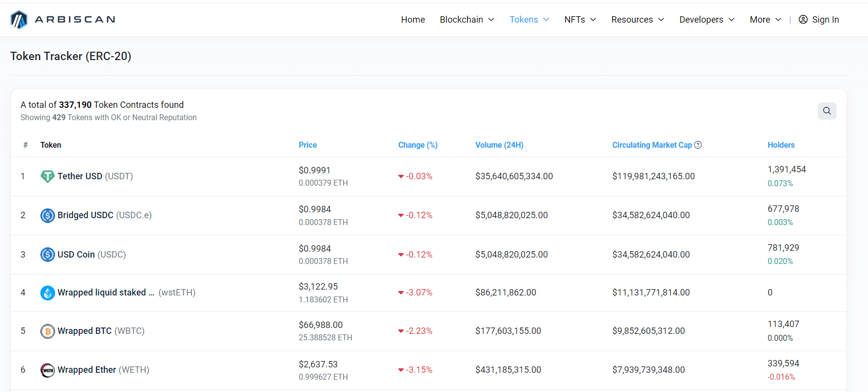Click the 0.000379 ETH price of USDT
The image size is (868, 392).
[x=323, y=183]
